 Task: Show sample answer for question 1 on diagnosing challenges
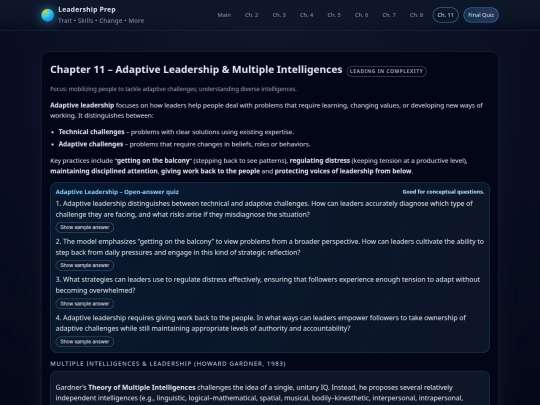pyautogui.click(x=85, y=227)
